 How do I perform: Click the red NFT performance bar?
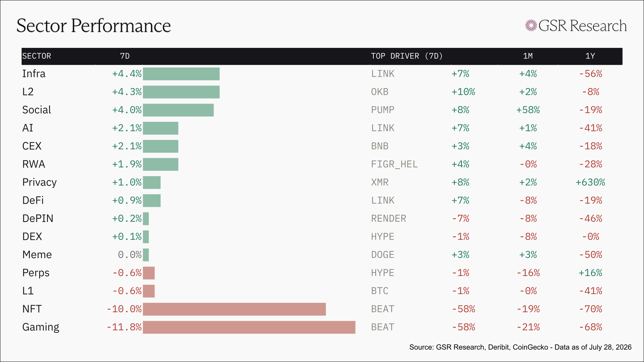(234, 309)
